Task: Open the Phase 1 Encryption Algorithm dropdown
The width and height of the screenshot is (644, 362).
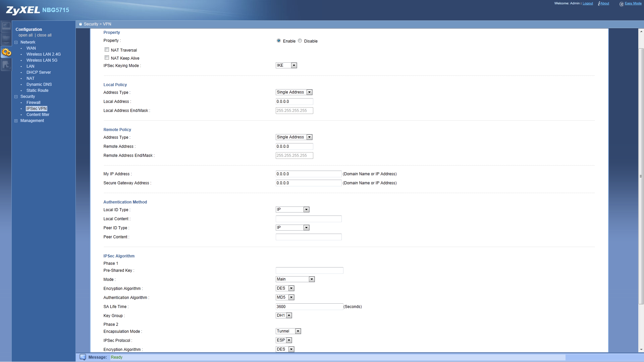Action: click(x=285, y=288)
